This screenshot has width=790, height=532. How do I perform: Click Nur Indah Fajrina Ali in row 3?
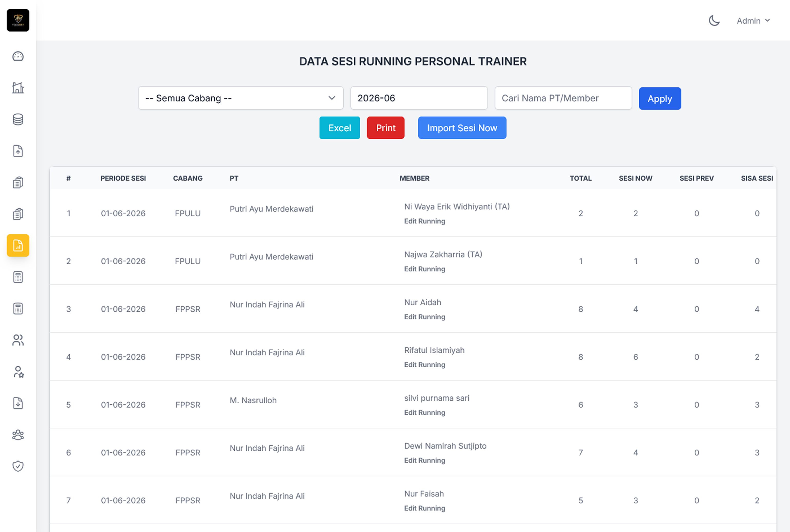click(267, 305)
